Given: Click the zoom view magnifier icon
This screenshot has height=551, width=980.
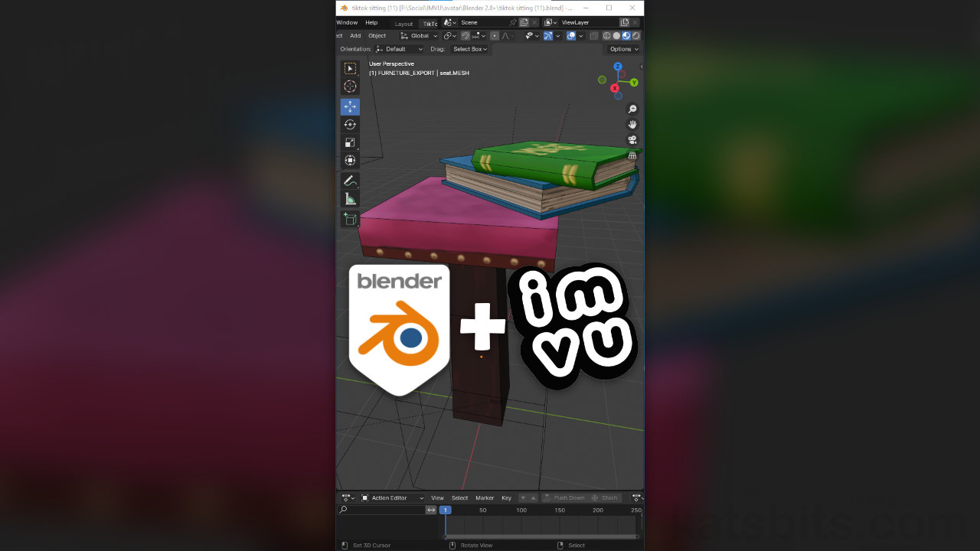Looking at the screenshot, I should pyautogui.click(x=632, y=109).
